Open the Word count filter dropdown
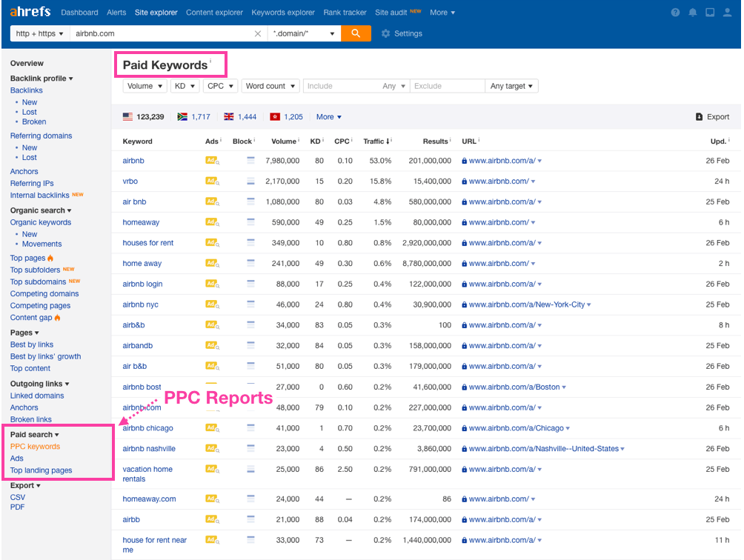 [x=270, y=86]
